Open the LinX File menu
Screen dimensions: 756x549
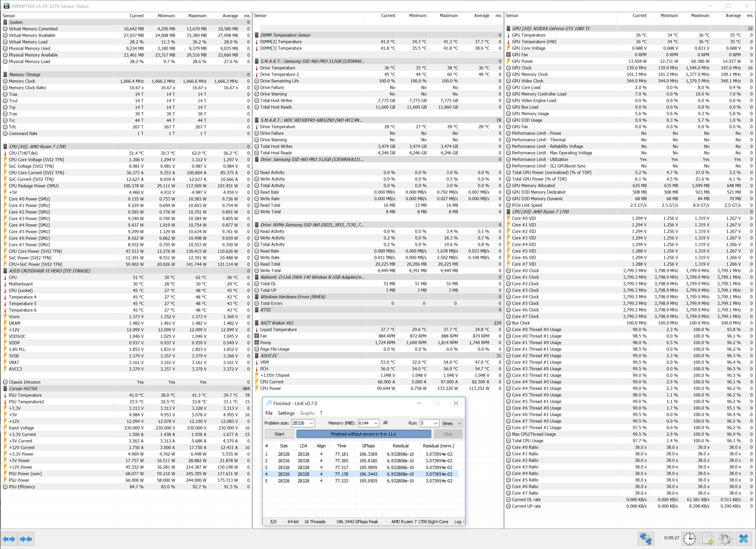[x=269, y=413]
